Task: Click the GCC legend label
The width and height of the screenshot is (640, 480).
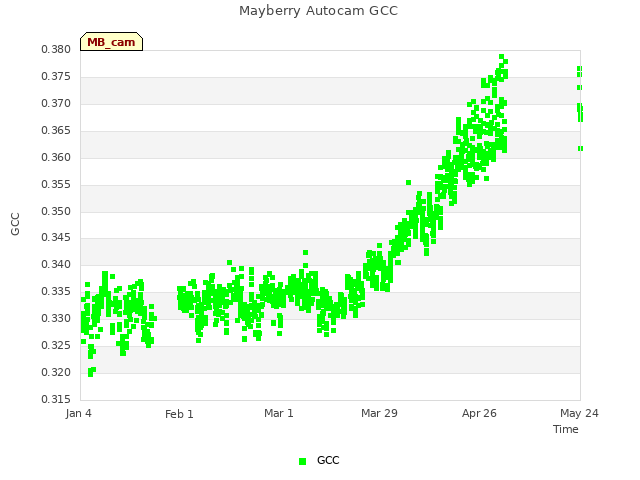Action: 328,460
